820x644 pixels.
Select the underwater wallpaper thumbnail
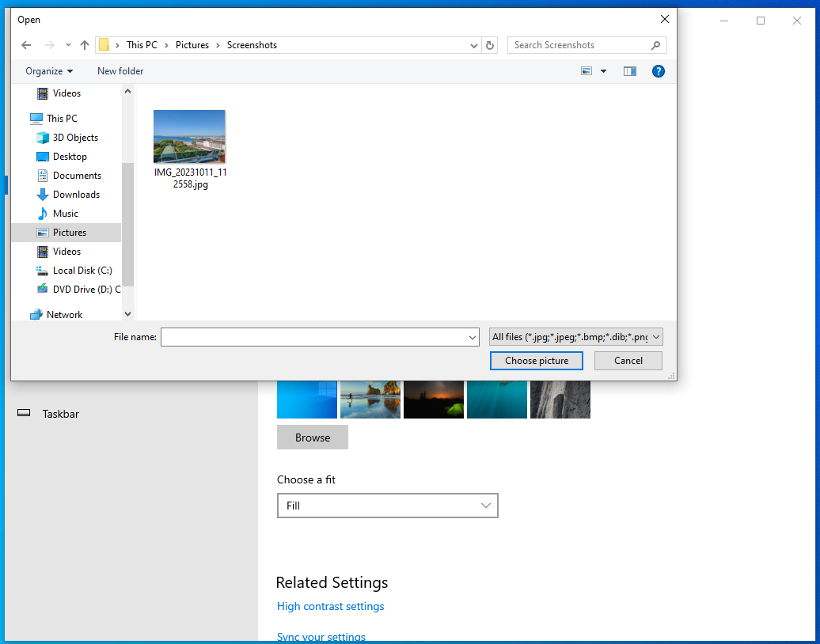497,400
